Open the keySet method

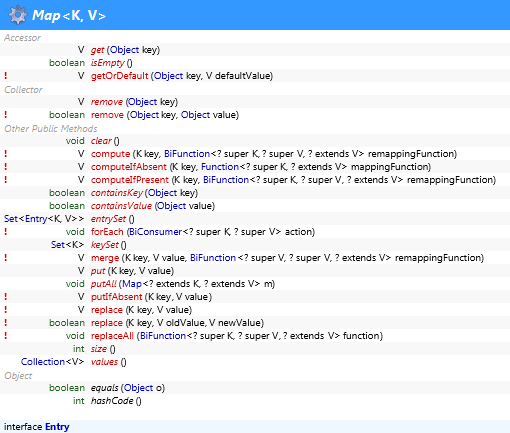click(x=105, y=245)
